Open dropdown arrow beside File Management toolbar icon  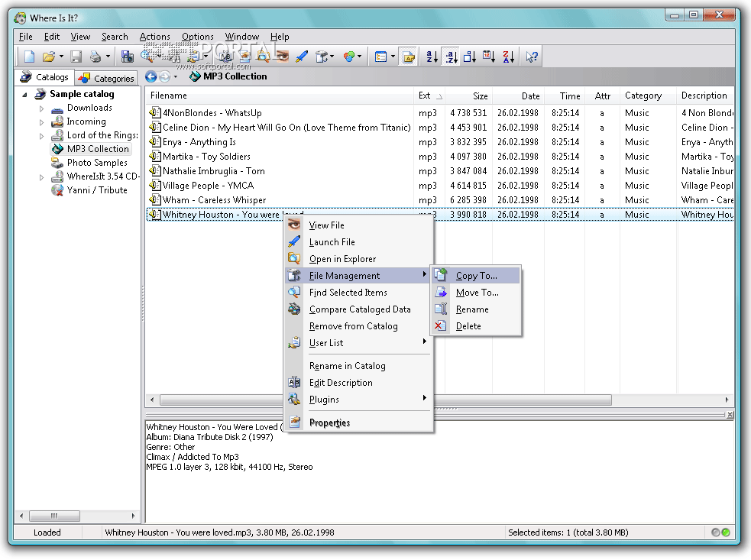click(332, 57)
